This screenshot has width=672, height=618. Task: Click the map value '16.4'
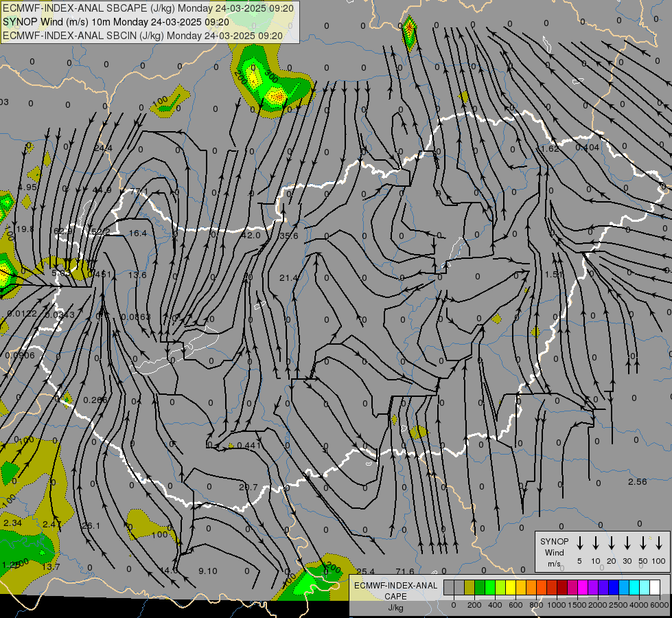click(x=137, y=233)
